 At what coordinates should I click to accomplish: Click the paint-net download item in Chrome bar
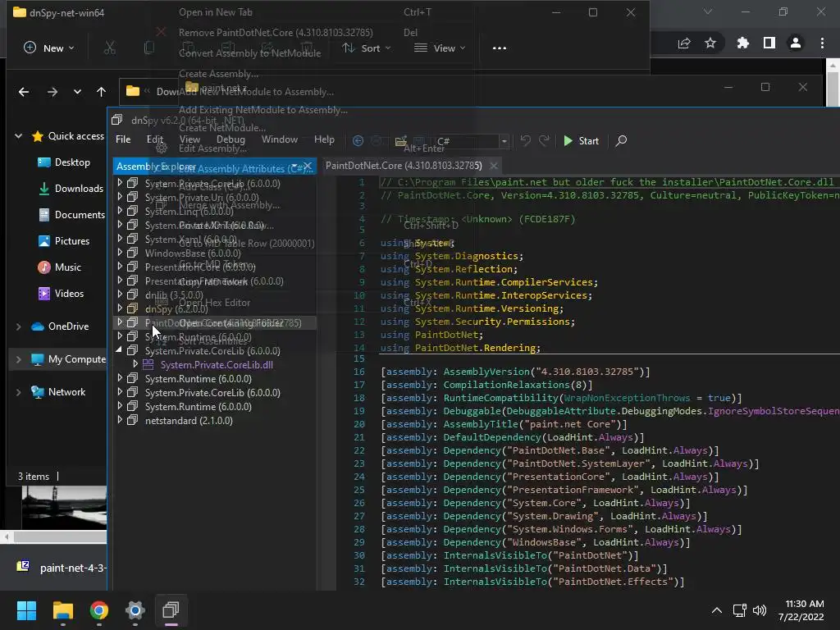click(x=61, y=568)
